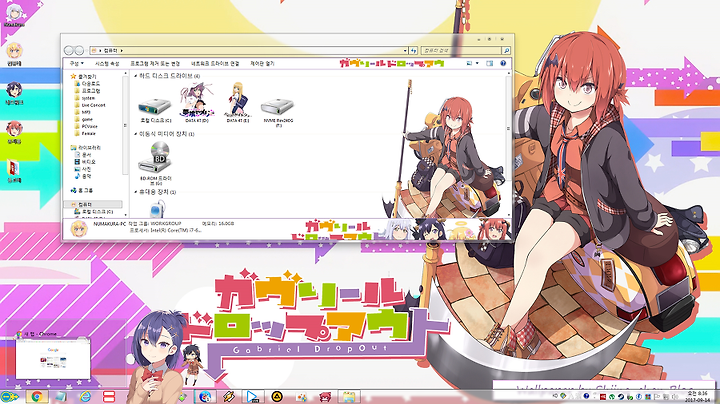Click the Start button on the taskbar
720x404 pixels.
[x=10, y=397]
